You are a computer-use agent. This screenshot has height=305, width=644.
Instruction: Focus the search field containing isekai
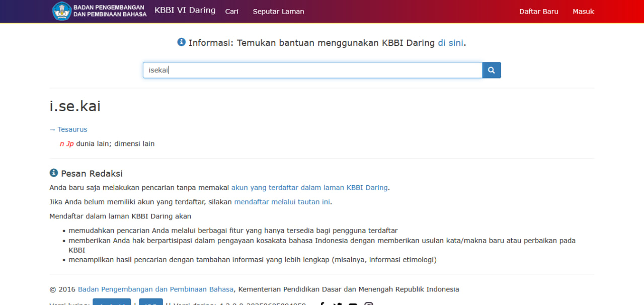(312, 70)
